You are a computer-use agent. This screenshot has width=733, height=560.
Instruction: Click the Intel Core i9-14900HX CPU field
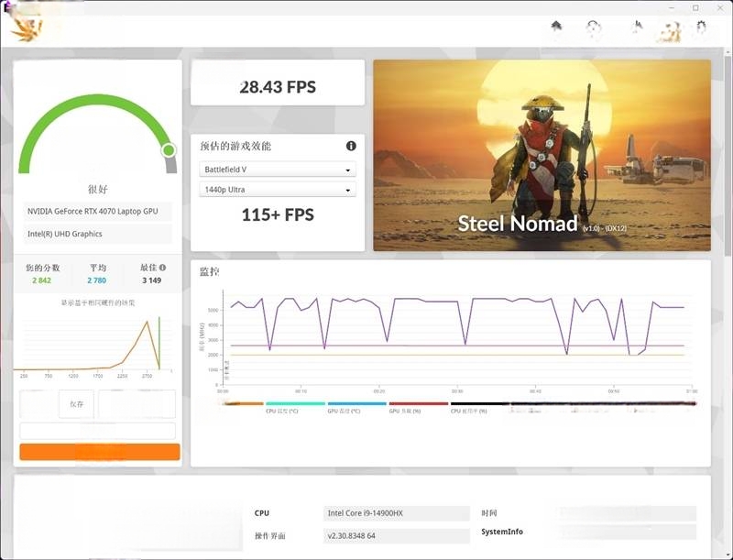(397, 513)
